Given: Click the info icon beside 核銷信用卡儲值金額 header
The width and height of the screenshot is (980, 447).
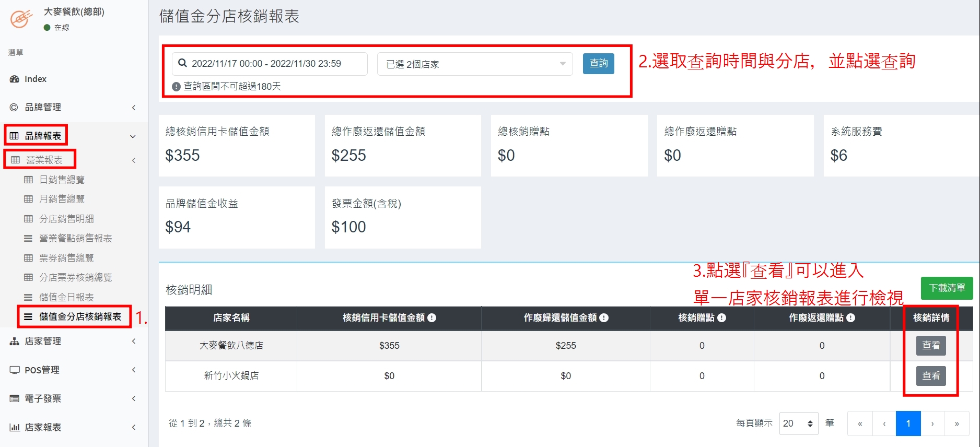Looking at the screenshot, I should tap(432, 318).
